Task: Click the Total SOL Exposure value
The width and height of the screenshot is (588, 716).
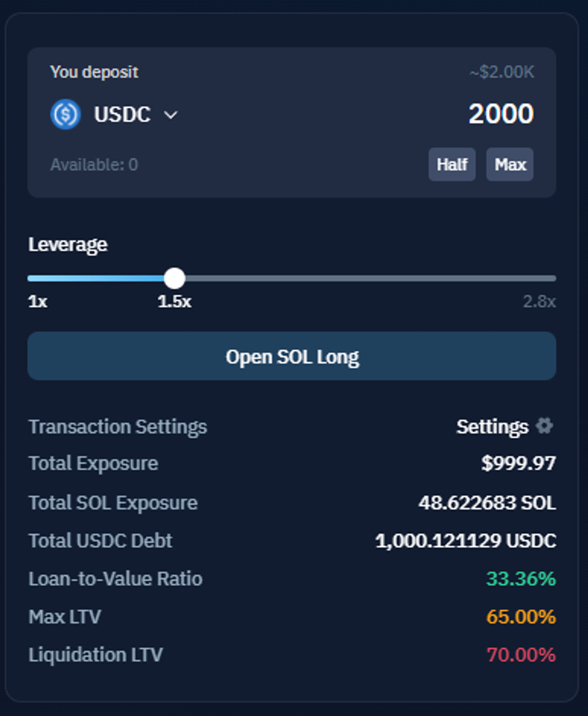Action: pos(487,502)
